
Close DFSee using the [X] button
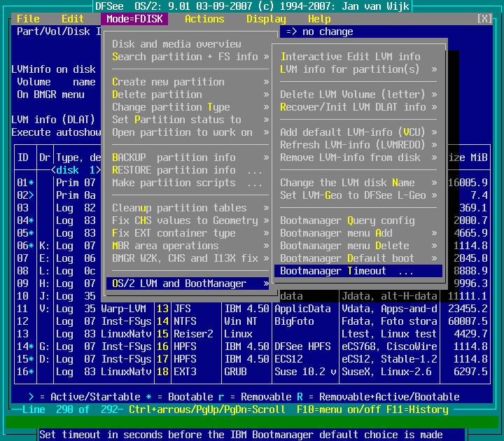[484, 19]
